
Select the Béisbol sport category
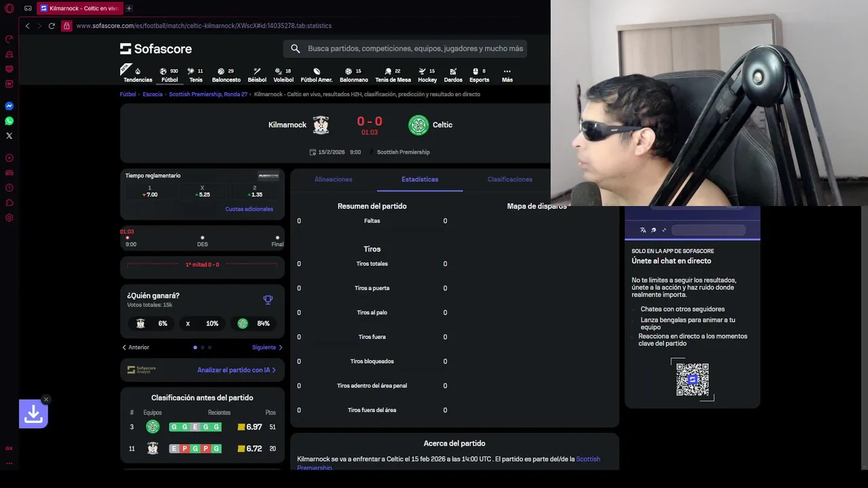[257, 75]
